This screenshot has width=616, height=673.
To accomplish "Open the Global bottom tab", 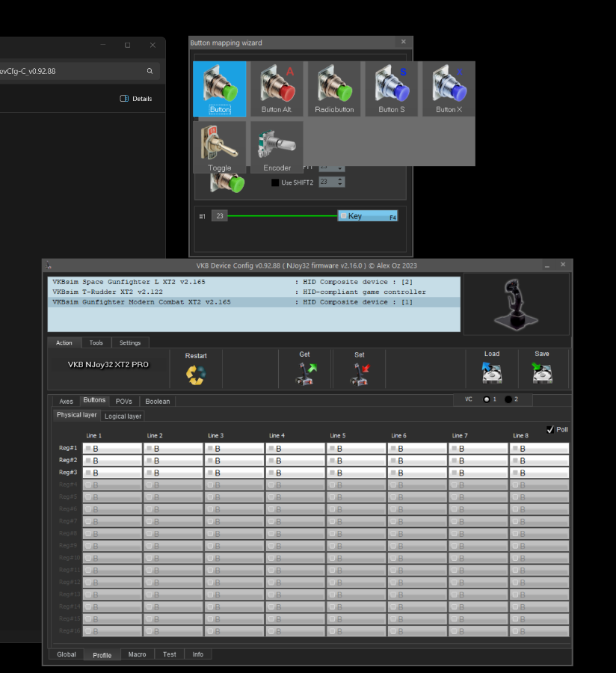I will (67, 654).
